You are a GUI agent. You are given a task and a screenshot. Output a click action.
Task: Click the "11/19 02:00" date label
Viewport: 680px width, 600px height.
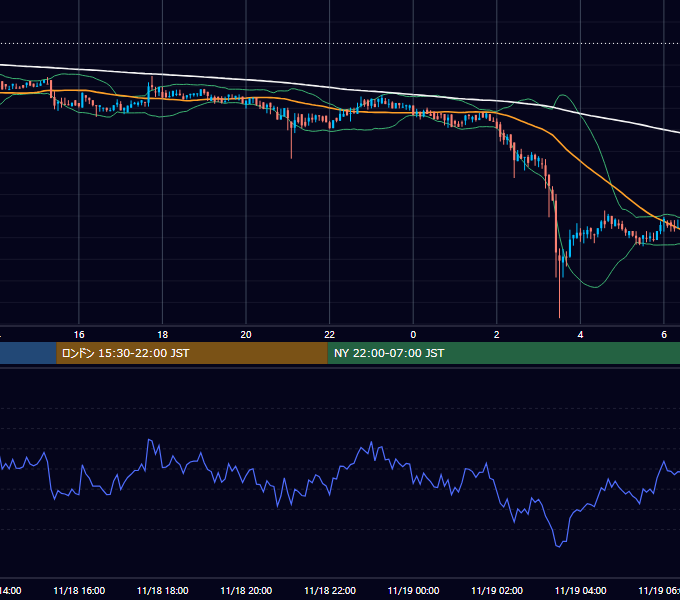[x=497, y=590]
